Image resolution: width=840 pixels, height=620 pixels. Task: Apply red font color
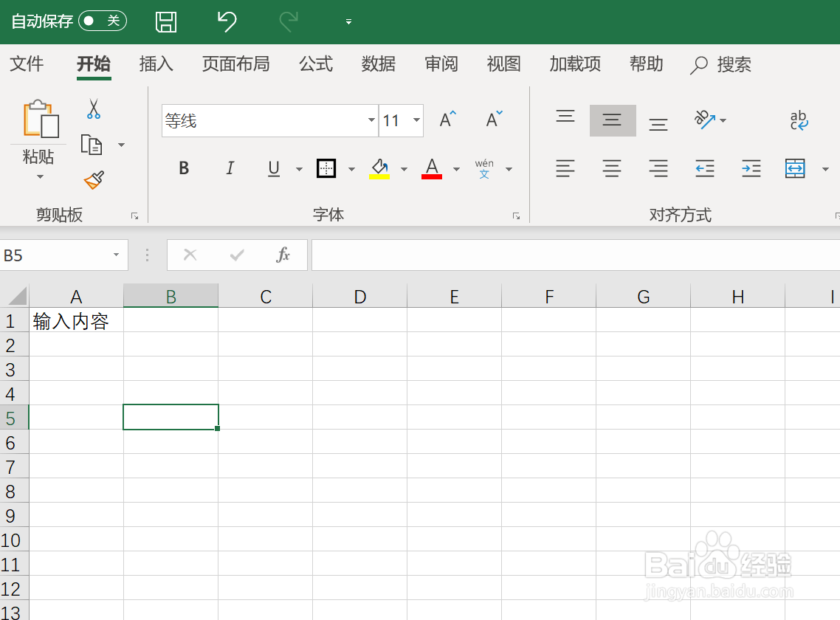pyautogui.click(x=432, y=168)
